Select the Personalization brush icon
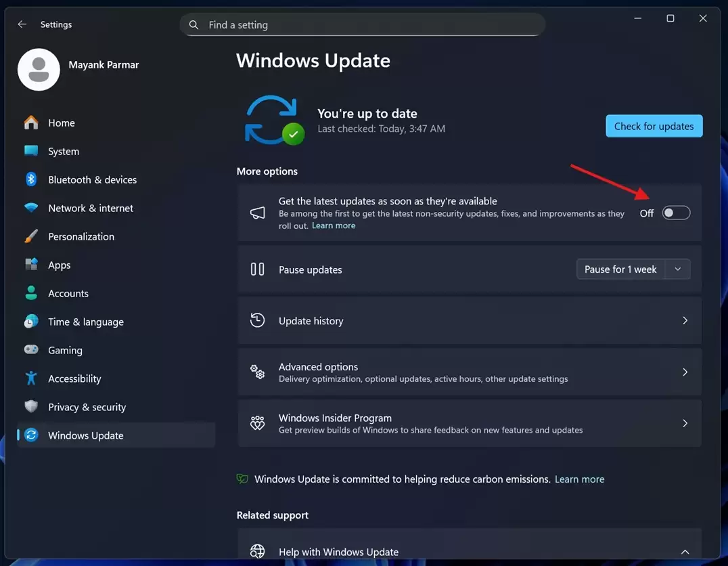 coord(31,236)
